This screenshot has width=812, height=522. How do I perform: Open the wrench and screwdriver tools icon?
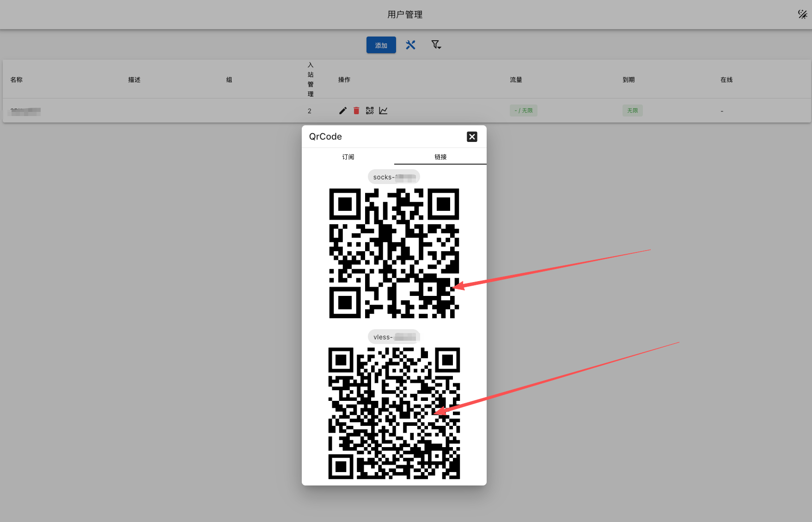tap(410, 45)
